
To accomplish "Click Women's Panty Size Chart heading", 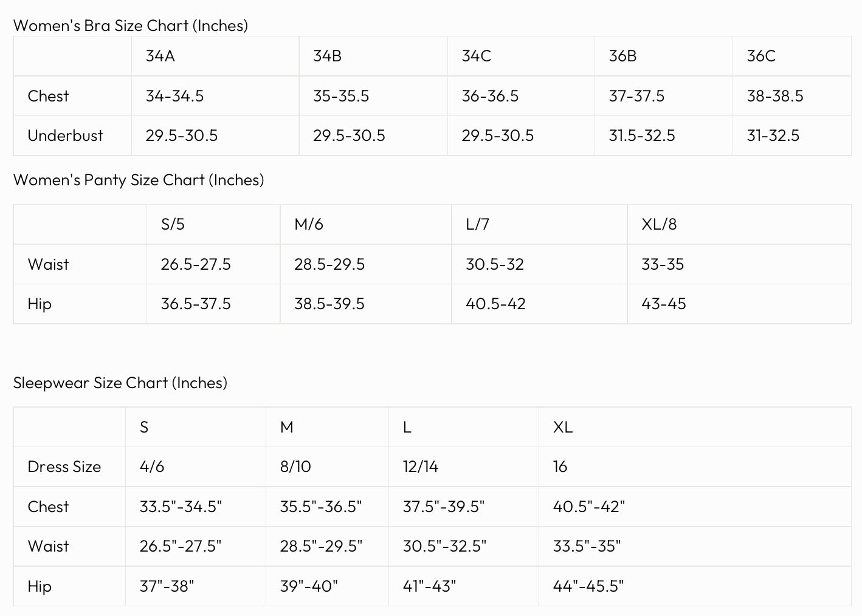I will click(139, 180).
